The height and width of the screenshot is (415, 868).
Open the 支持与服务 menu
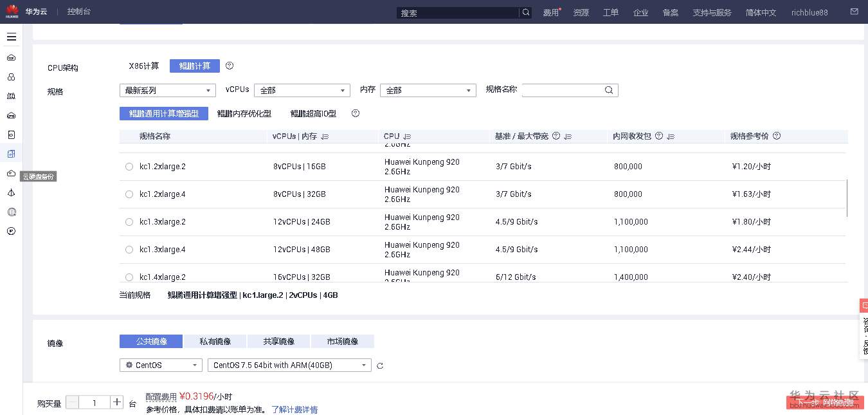(712, 12)
